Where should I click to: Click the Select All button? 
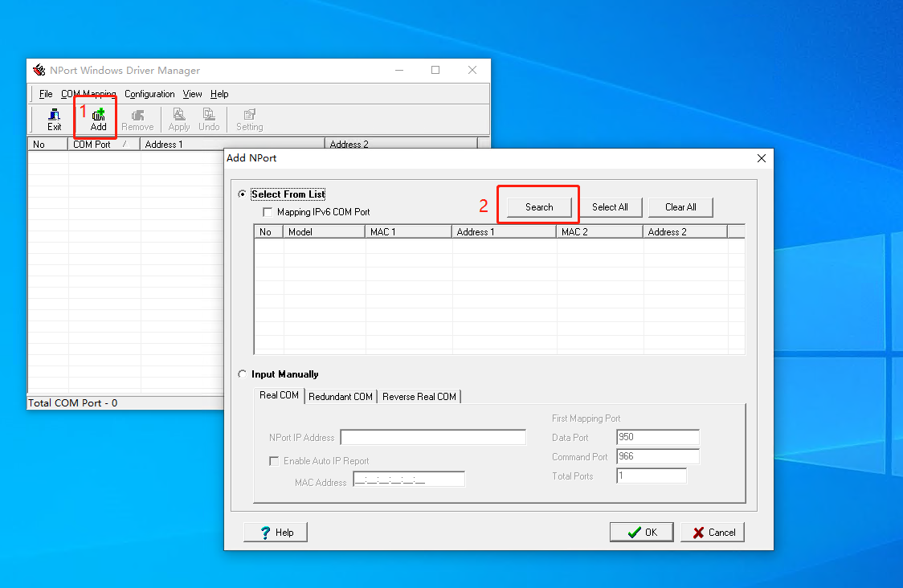tap(610, 207)
